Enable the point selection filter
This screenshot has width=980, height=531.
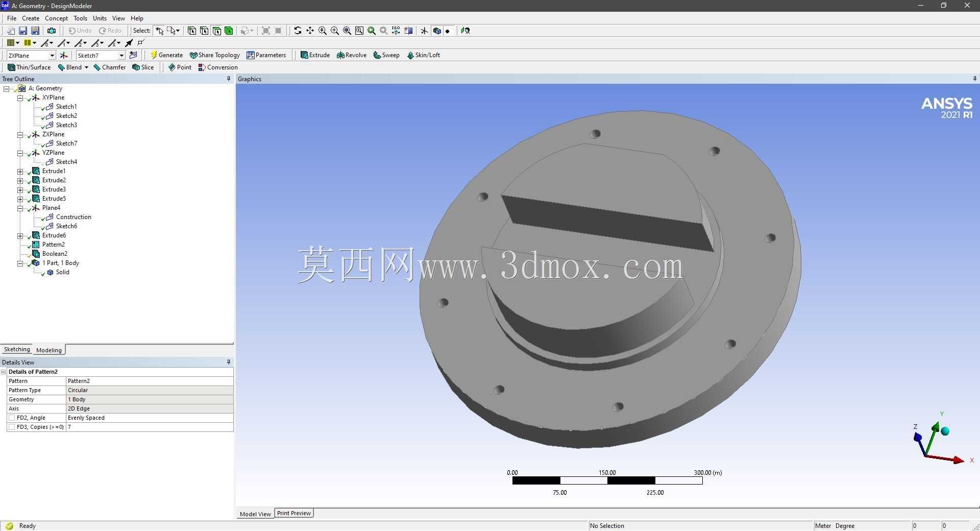coord(192,31)
